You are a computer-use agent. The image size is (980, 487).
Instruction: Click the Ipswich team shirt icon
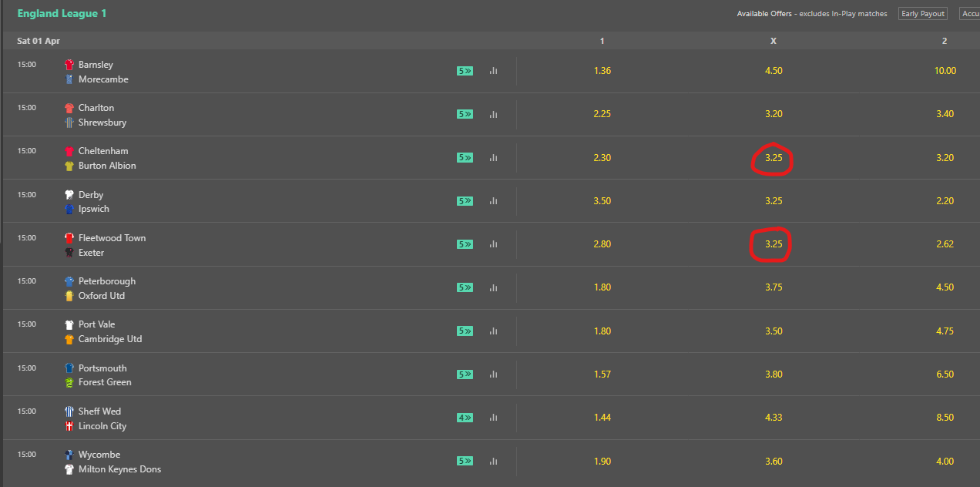69,209
